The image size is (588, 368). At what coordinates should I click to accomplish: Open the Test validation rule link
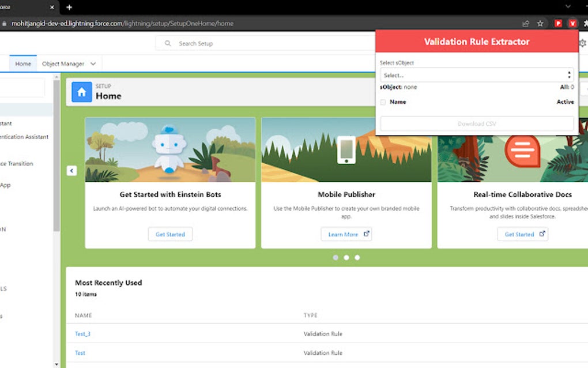pyautogui.click(x=80, y=353)
